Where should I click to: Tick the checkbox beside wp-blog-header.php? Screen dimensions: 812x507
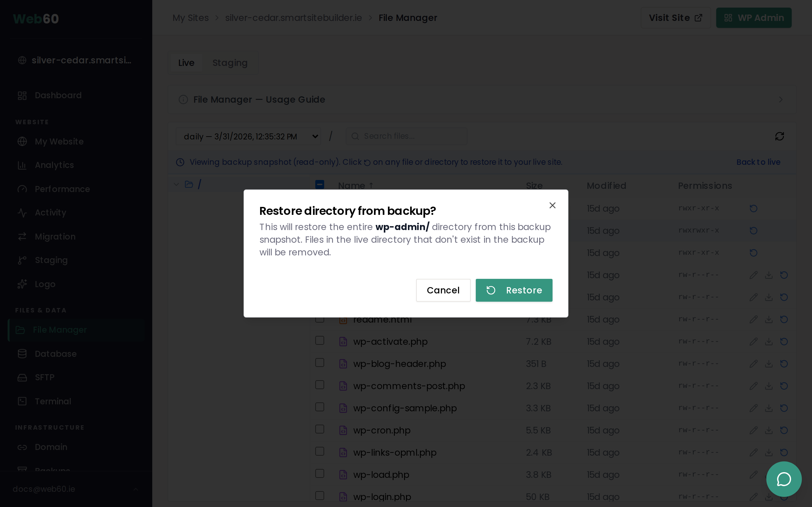(x=319, y=363)
